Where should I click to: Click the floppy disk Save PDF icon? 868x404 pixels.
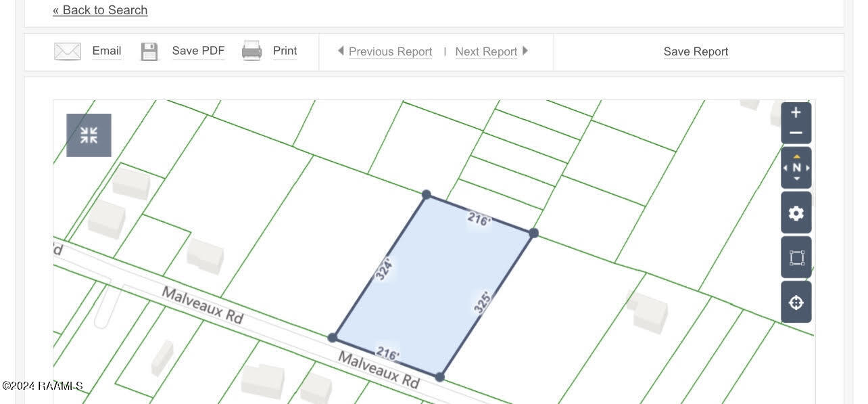[149, 51]
